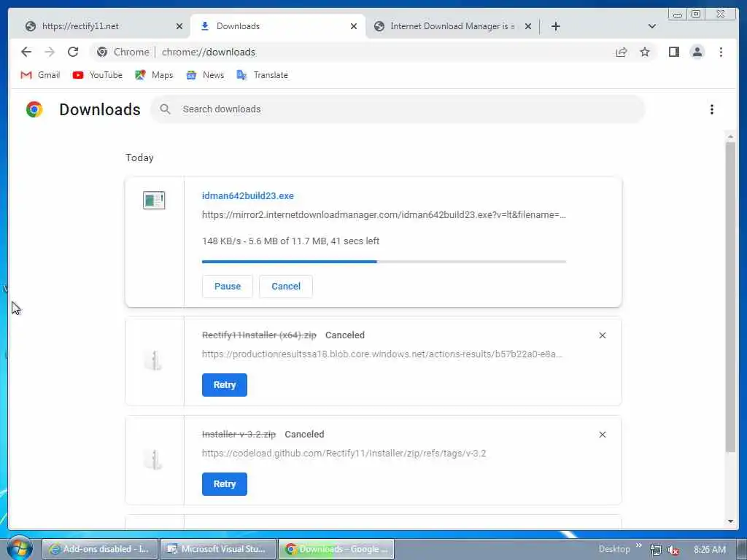Switch to Add-ons disabled Internet Explorer taskbar item
747x560 pixels.
[99, 549]
